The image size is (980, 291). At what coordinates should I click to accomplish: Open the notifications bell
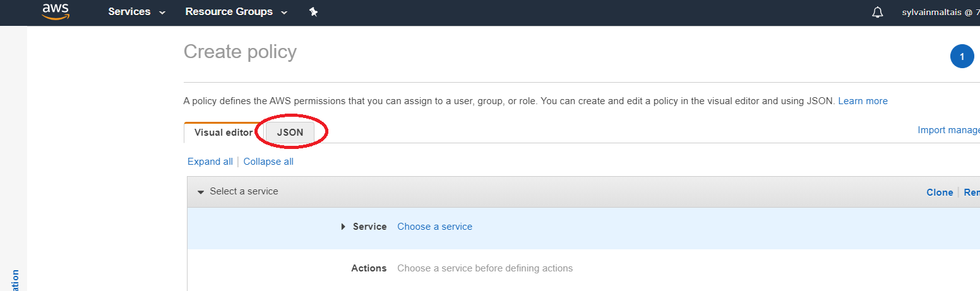coord(877,13)
